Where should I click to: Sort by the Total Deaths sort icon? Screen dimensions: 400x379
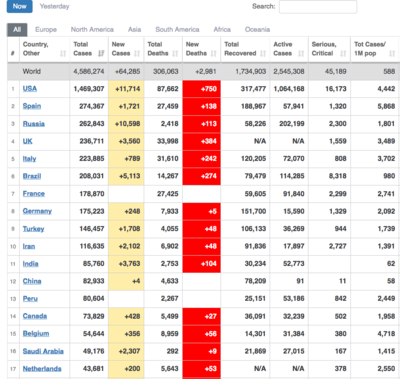click(x=175, y=53)
